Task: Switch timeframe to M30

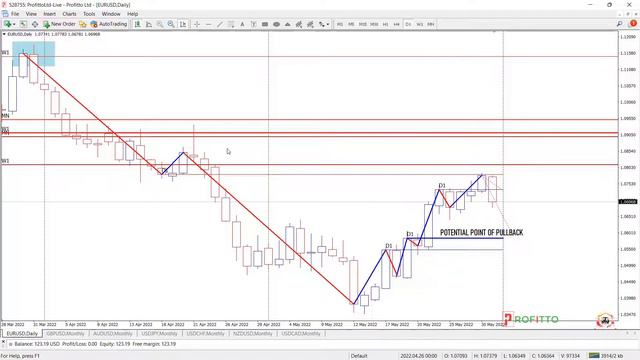Action: click(x=374, y=24)
